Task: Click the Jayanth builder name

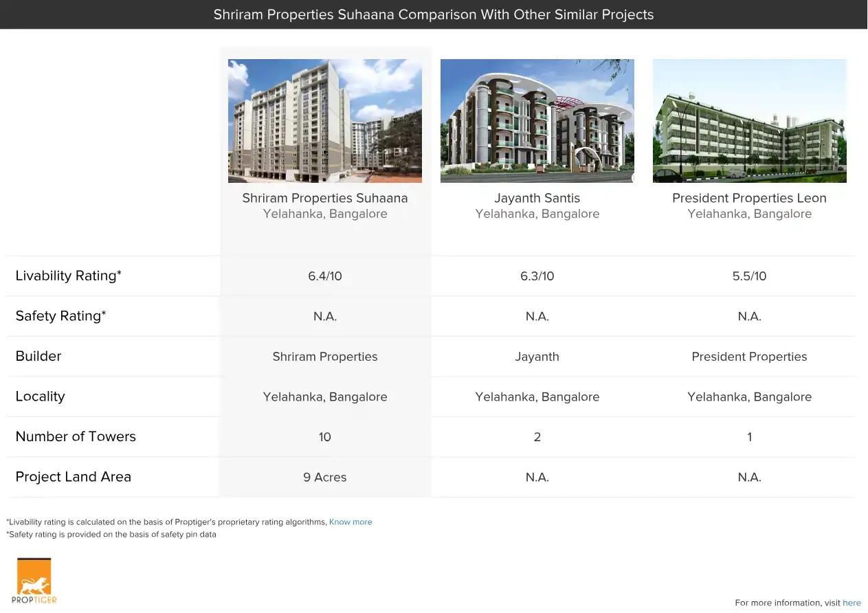Action: (537, 357)
